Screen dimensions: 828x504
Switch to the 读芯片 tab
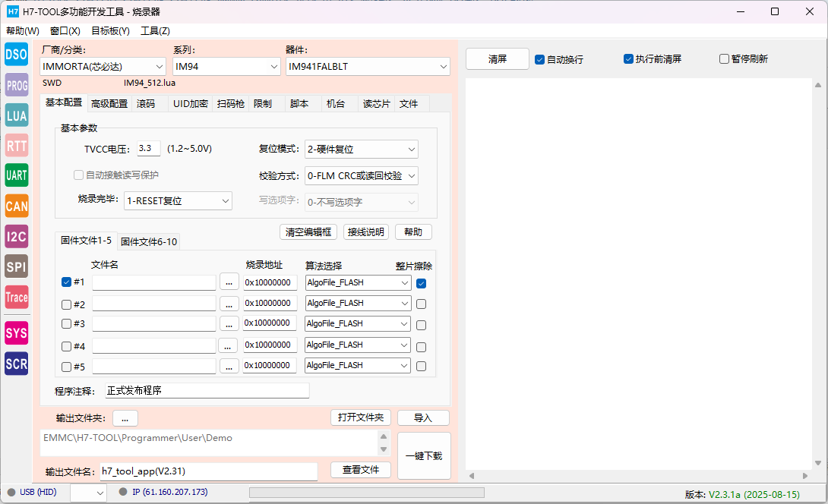coord(377,104)
